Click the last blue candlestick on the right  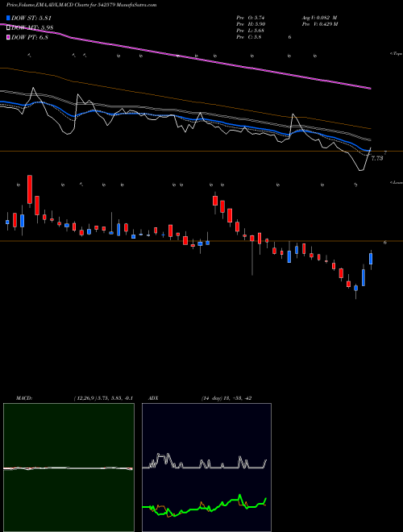pyautogui.click(x=371, y=259)
